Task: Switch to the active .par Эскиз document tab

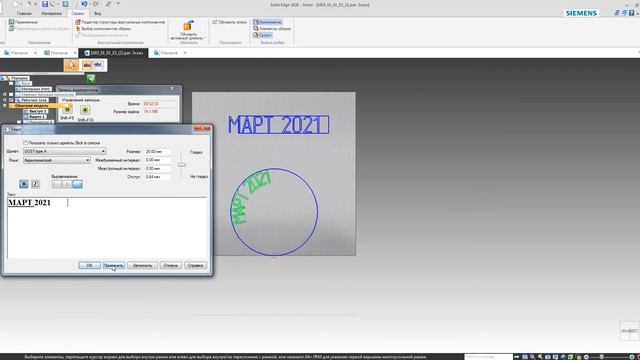Action: coord(113,53)
